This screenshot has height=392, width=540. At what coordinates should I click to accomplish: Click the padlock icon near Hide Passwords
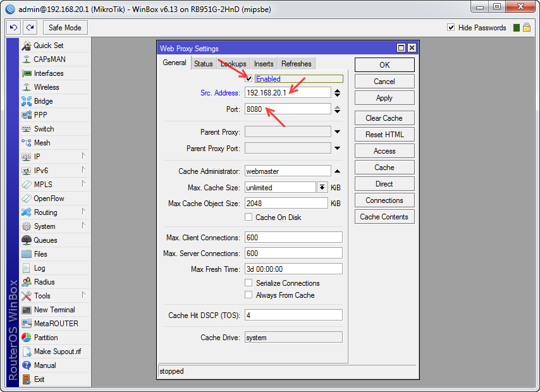(527, 28)
